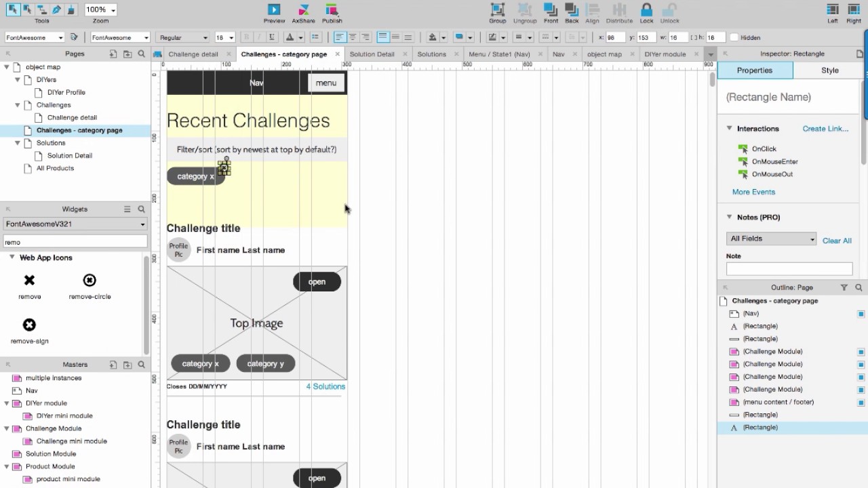This screenshot has height=488, width=868.
Task: Align text right in the format bar
Action: coord(366,37)
